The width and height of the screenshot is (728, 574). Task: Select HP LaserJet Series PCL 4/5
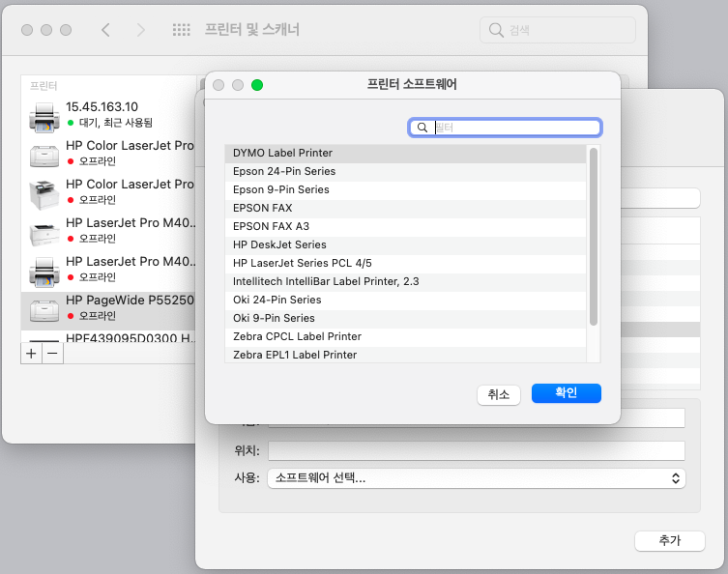(x=405, y=264)
